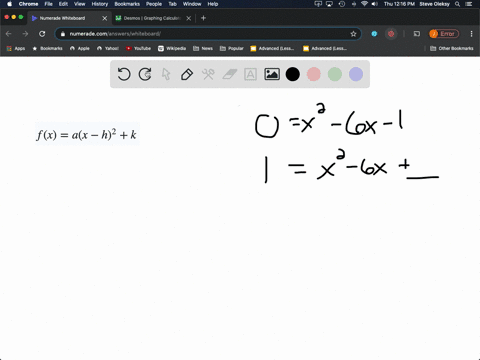
Task: Switch to the Desmos Graphing Calculator tab
Action: coord(152,18)
